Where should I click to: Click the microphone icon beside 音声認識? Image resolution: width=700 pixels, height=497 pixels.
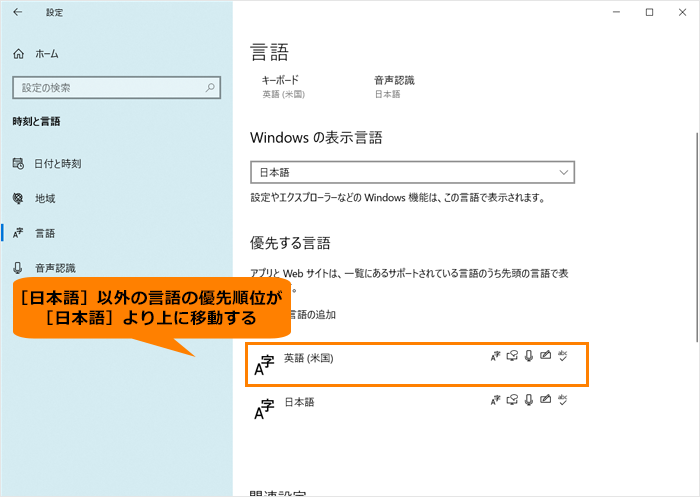(18, 268)
